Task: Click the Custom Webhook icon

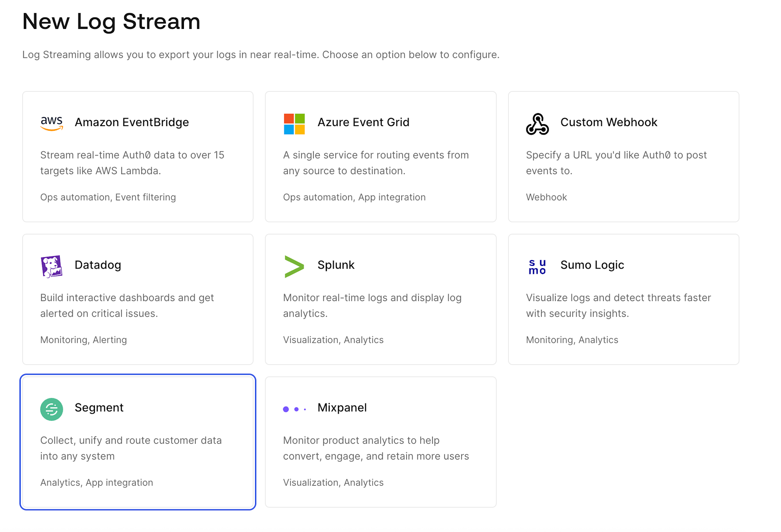Action: point(537,124)
